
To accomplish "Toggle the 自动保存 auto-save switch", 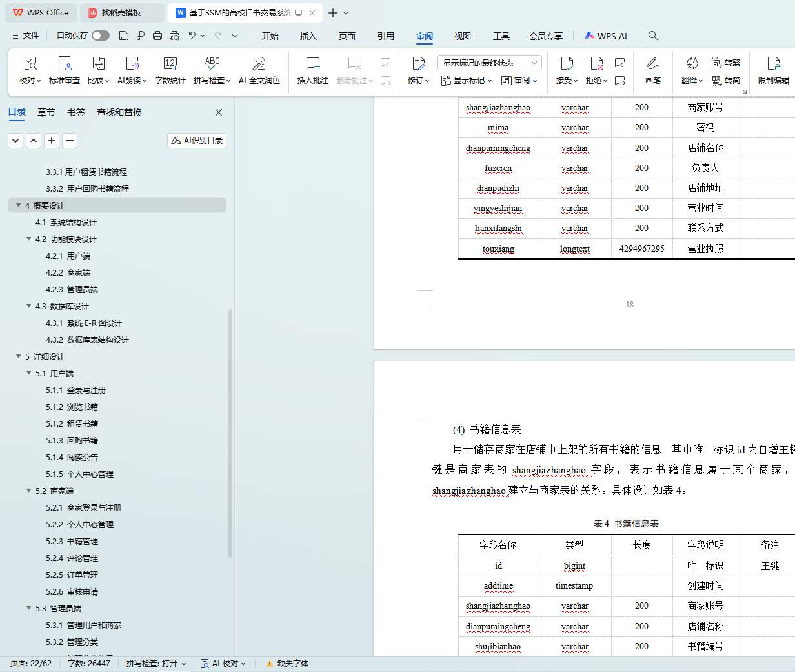I will coord(101,36).
